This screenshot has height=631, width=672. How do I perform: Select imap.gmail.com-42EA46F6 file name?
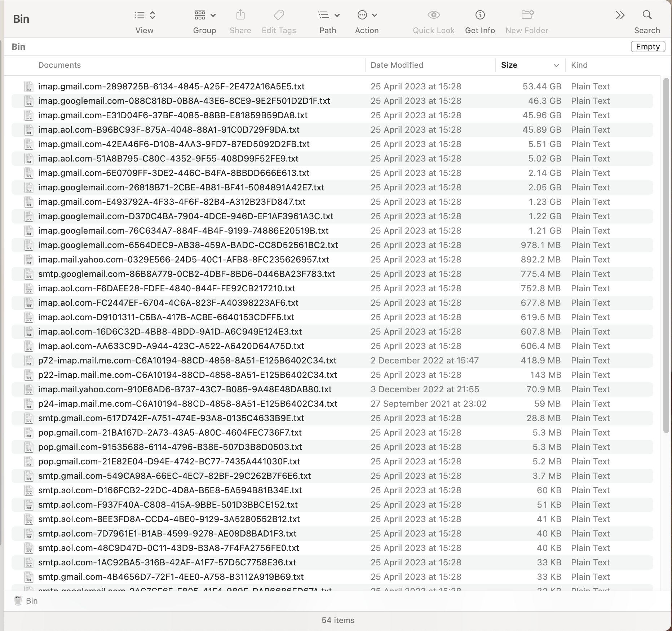coord(174,144)
